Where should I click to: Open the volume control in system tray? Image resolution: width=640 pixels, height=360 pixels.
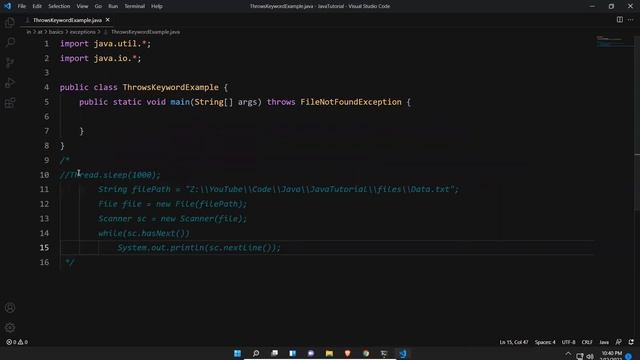(590, 356)
